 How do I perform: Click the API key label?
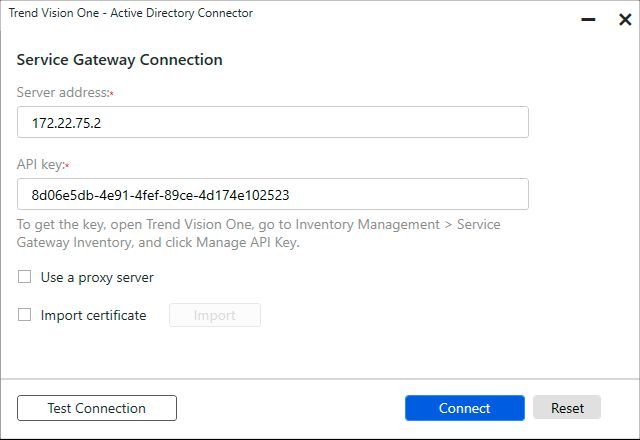tap(43, 164)
